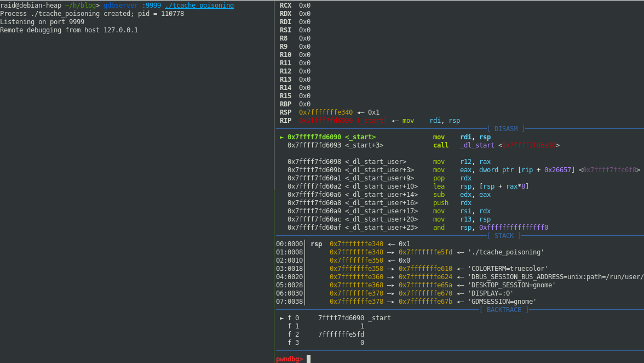The height and width of the screenshot is (363, 644).
Task: Click the lea rsp instruction line
Action: tap(409, 186)
